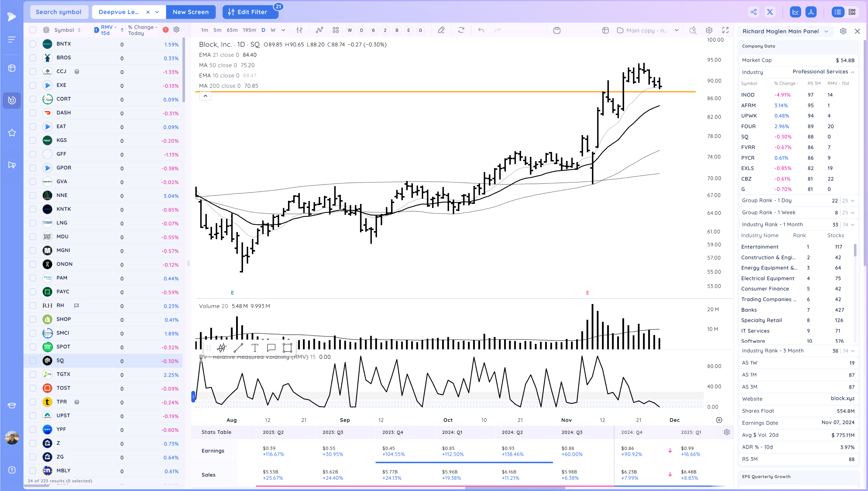Open the education cap sidebar icon
This screenshot has width=868, height=491.
[12, 405]
